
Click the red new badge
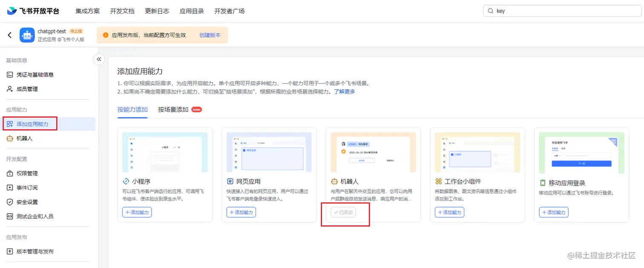196,110
